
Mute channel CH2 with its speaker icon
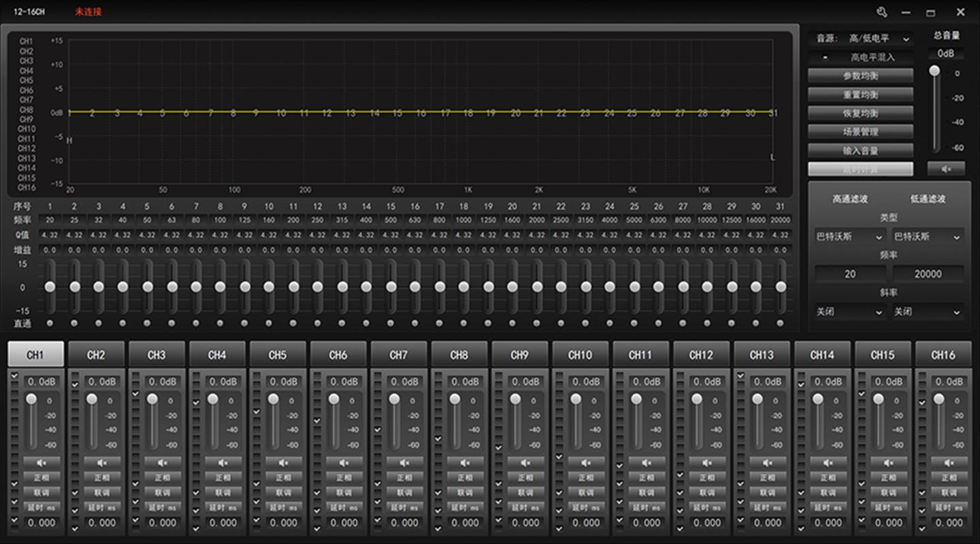pos(101,462)
